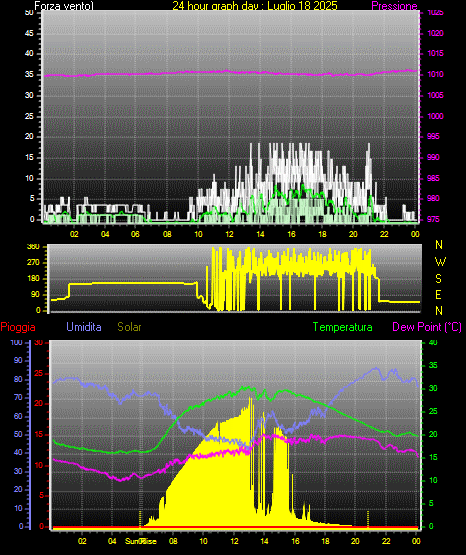
Task: Click the green Temperatura legend label
Action: pyautogui.click(x=343, y=327)
